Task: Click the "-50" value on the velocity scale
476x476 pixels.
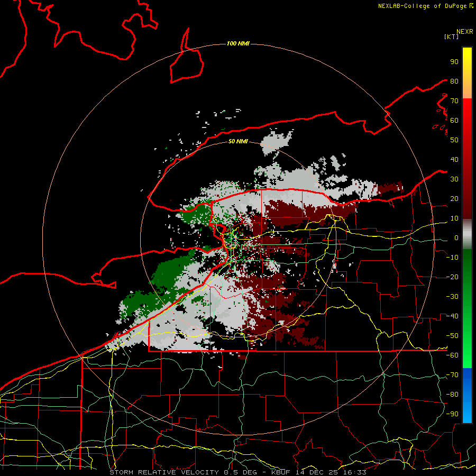Action: [452, 336]
